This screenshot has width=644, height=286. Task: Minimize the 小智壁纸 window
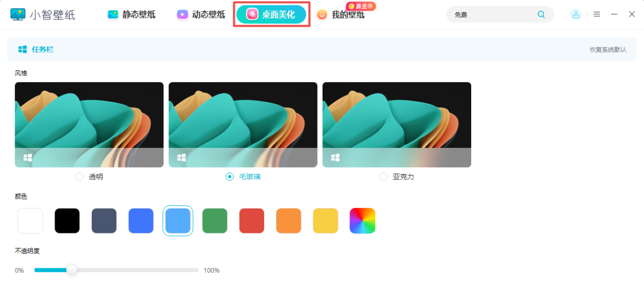coord(614,15)
